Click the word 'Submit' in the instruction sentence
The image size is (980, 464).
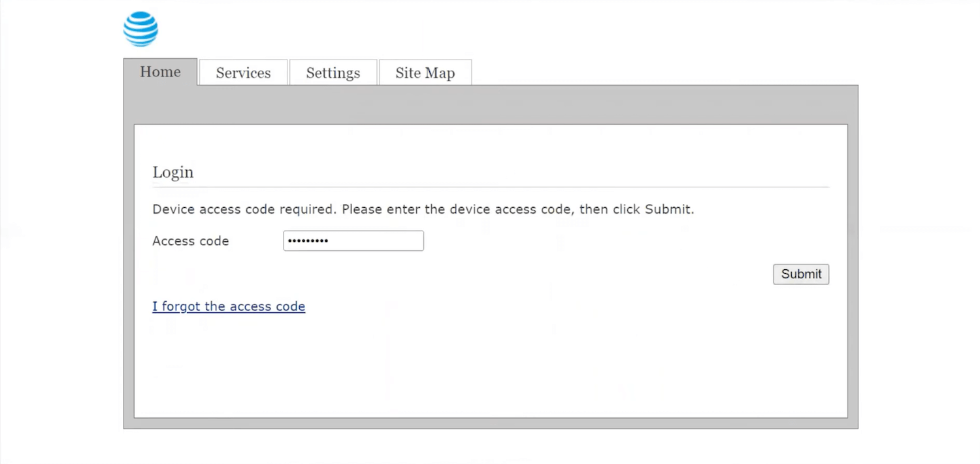pyautogui.click(x=667, y=210)
